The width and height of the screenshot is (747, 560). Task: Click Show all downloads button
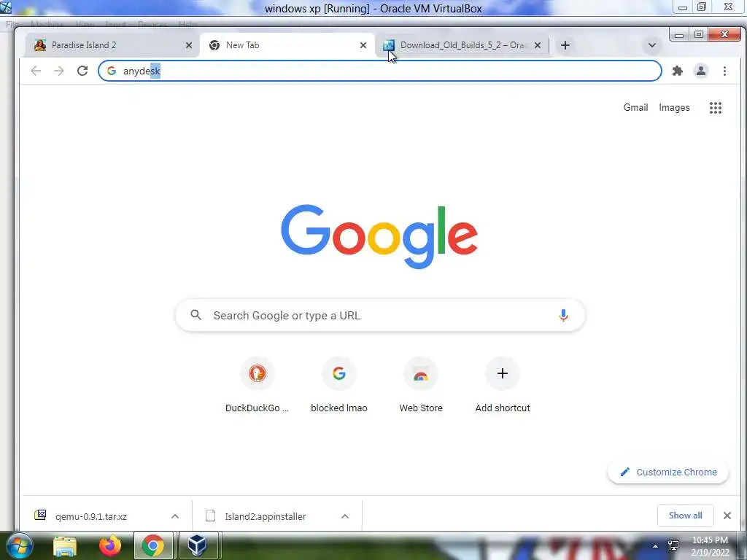(685, 516)
